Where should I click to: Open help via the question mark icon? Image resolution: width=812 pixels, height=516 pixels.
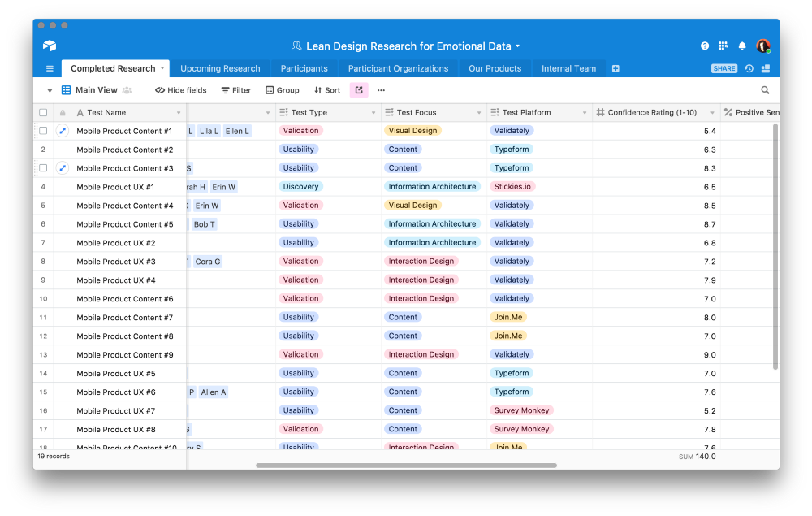(703, 46)
